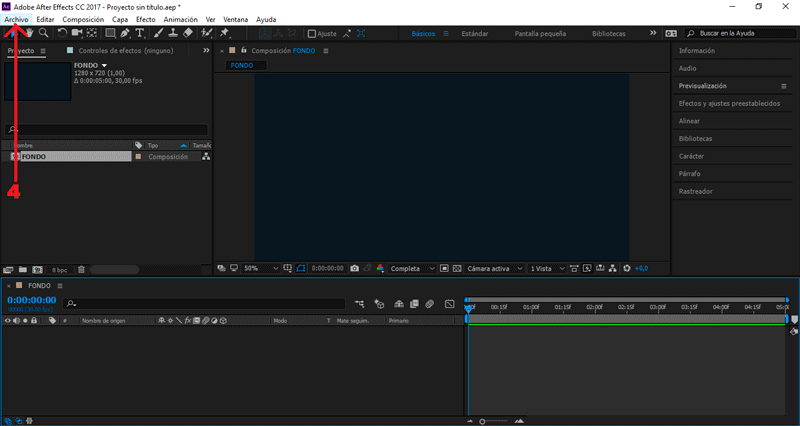Switch to Pantalla pequeña workspace

(540, 34)
